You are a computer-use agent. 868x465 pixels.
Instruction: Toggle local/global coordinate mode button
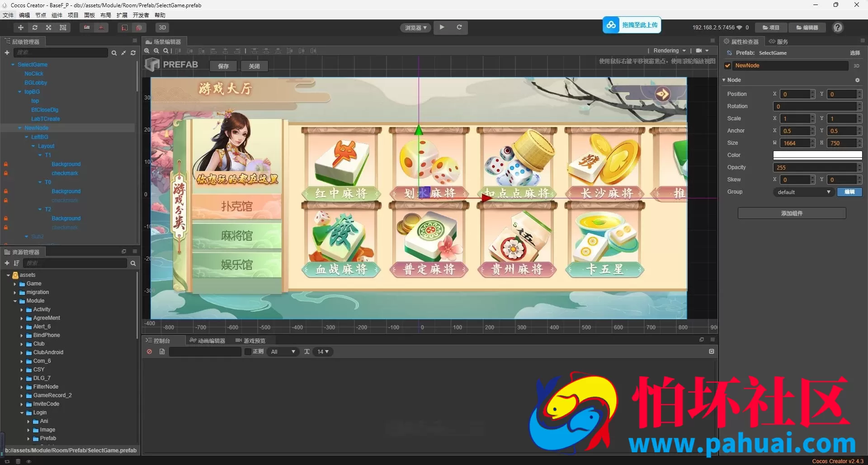pyautogui.click(x=101, y=28)
